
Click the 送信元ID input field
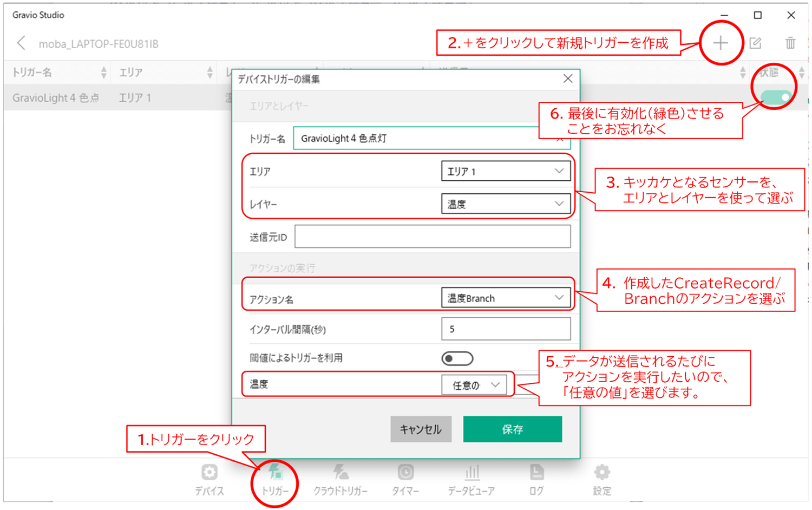coord(433,237)
